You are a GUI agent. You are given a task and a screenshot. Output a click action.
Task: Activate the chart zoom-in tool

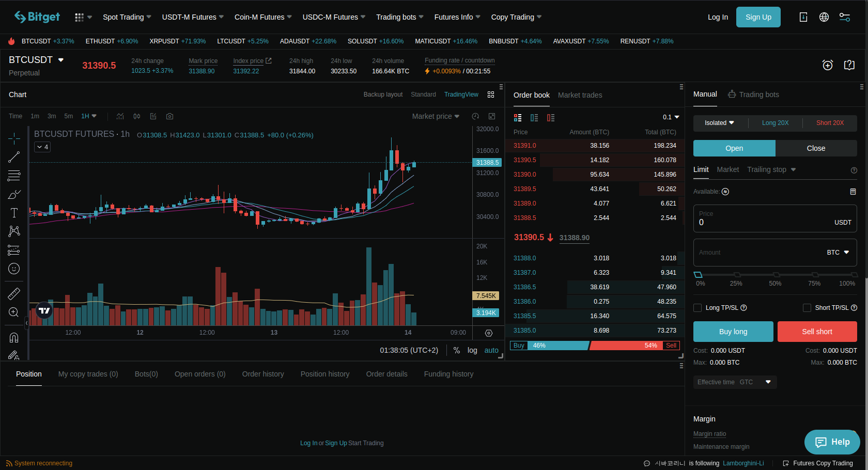coord(14,312)
